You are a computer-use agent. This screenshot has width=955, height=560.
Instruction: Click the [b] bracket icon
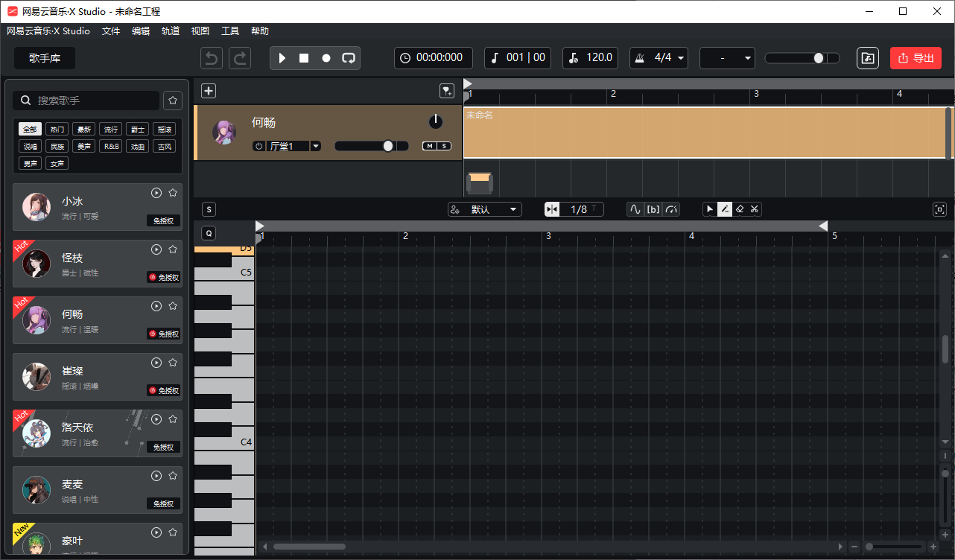(x=653, y=209)
